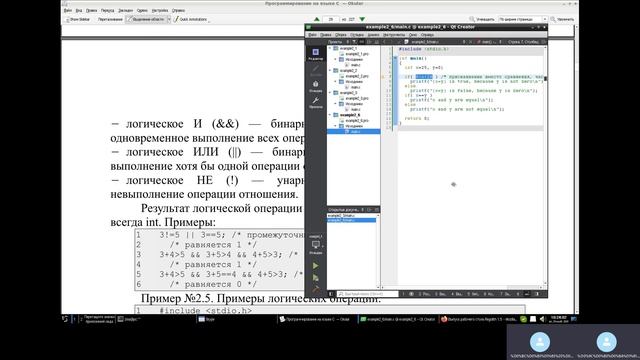Screen dimensions: 640x360
Task: Click the Start Debugging button (play with bug)
Action: 316,278
